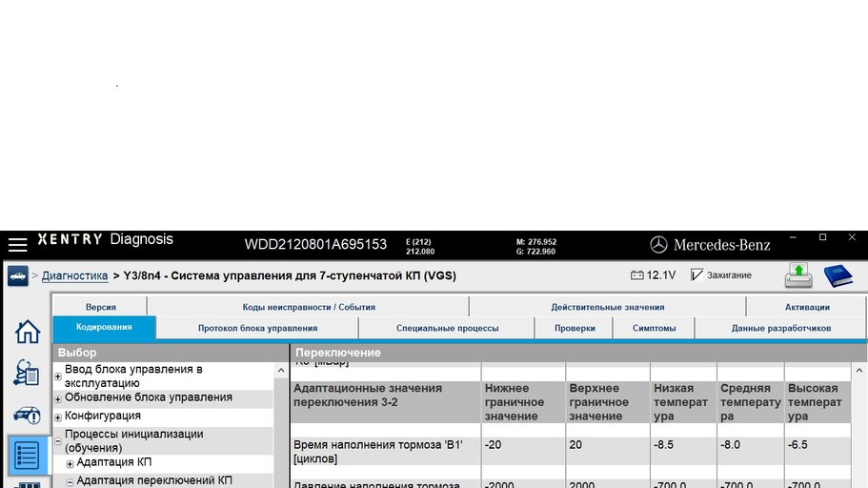
Task: Expand Ввод блока управления в эксплуатацию
Action: coord(57,376)
